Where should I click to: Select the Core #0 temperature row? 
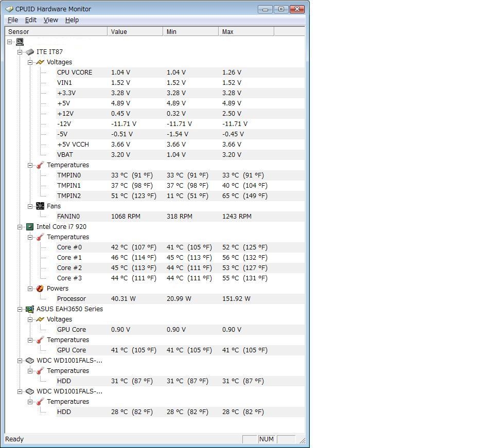coord(180,247)
